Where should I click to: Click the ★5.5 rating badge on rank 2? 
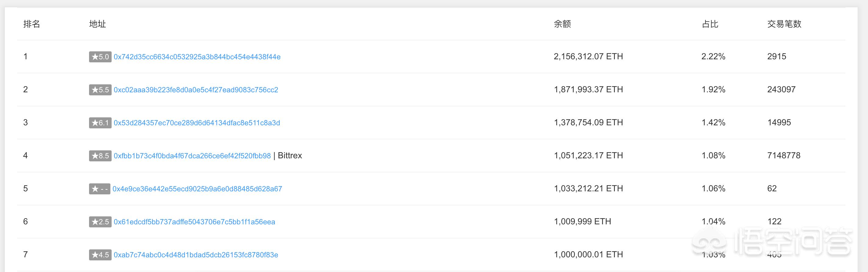(x=100, y=90)
